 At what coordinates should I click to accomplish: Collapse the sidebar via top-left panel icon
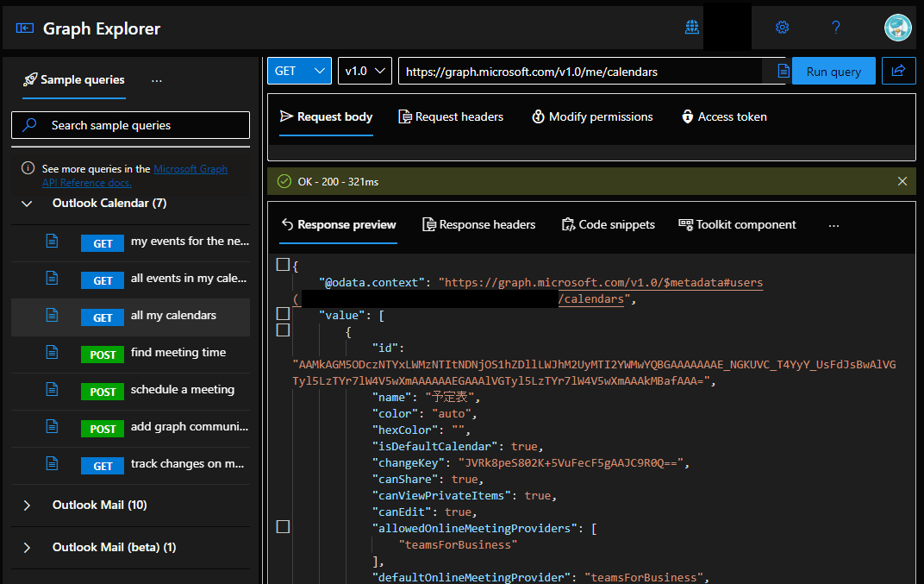pyautogui.click(x=25, y=28)
